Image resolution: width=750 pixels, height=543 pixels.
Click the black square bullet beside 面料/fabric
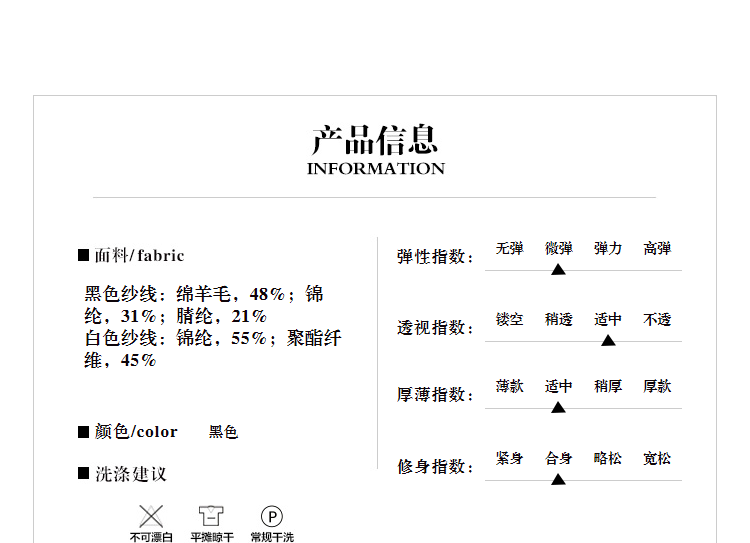84,255
